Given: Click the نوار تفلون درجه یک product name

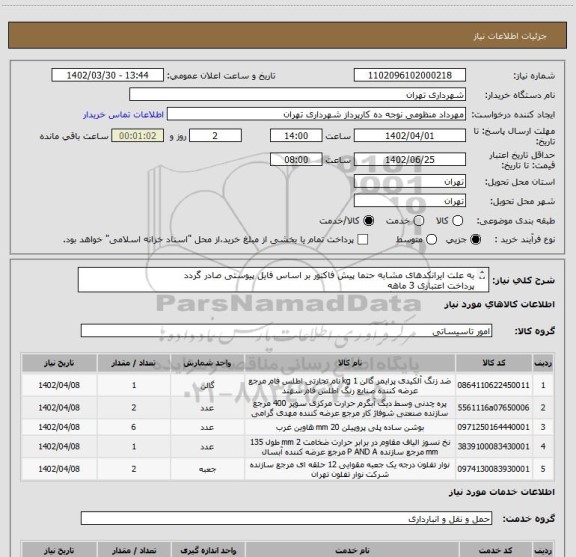Looking at the screenshot, I should (x=350, y=470).
